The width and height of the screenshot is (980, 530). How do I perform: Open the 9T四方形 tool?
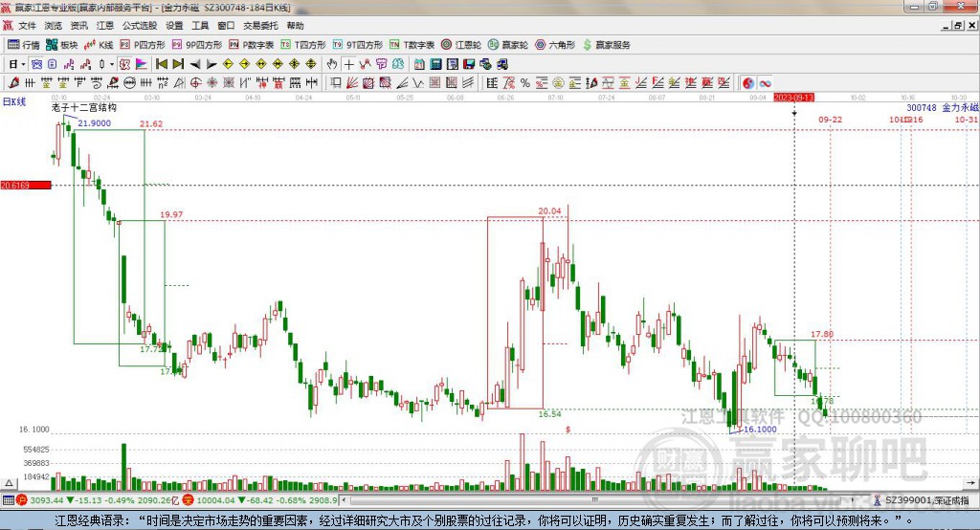pos(358,44)
